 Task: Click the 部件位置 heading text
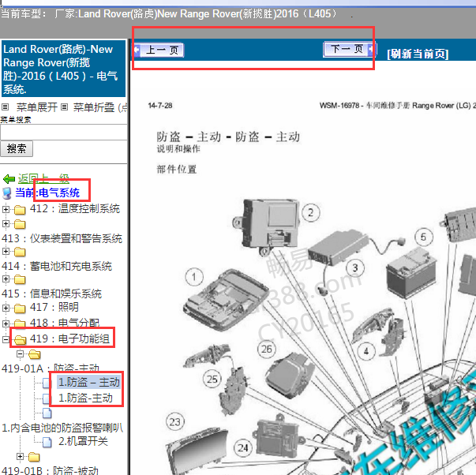click(177, 169)
